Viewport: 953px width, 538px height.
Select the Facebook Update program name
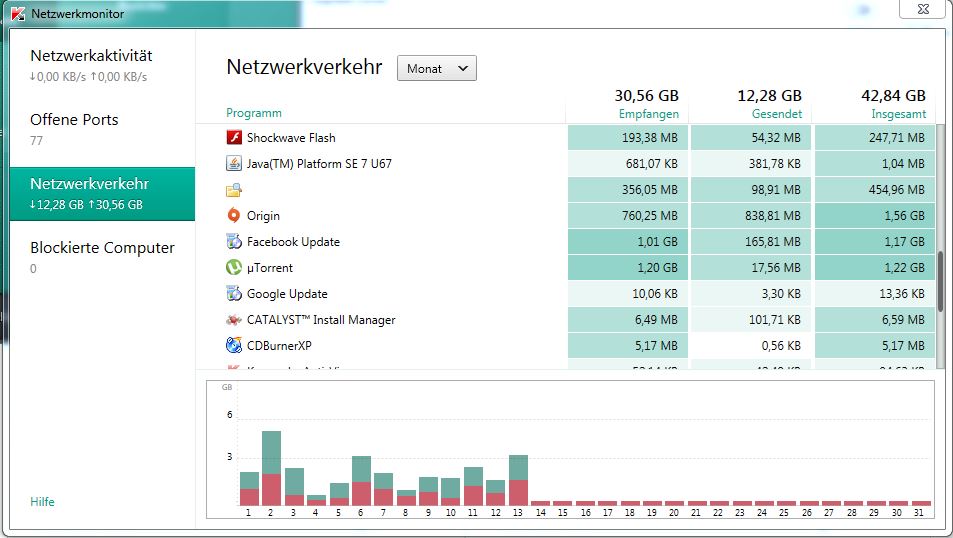pos(293,241)
